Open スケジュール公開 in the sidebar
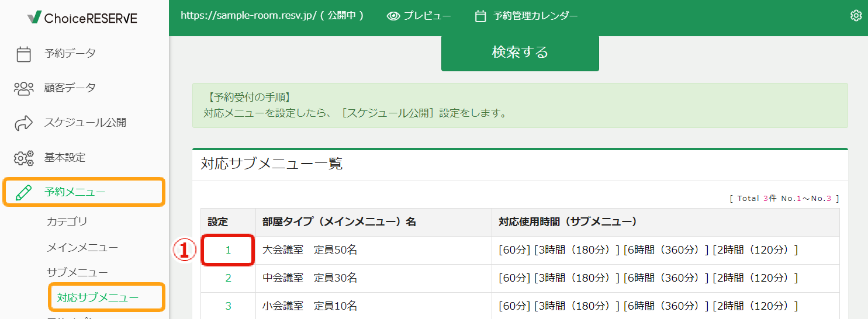 click(x=84, y=123)
